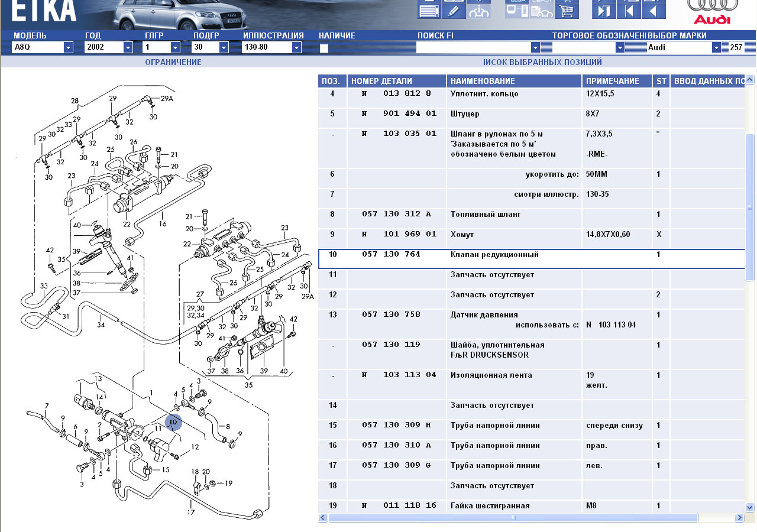Open the ВЫБОР МАРКИ dropdown showing Audi

[716, 48]
